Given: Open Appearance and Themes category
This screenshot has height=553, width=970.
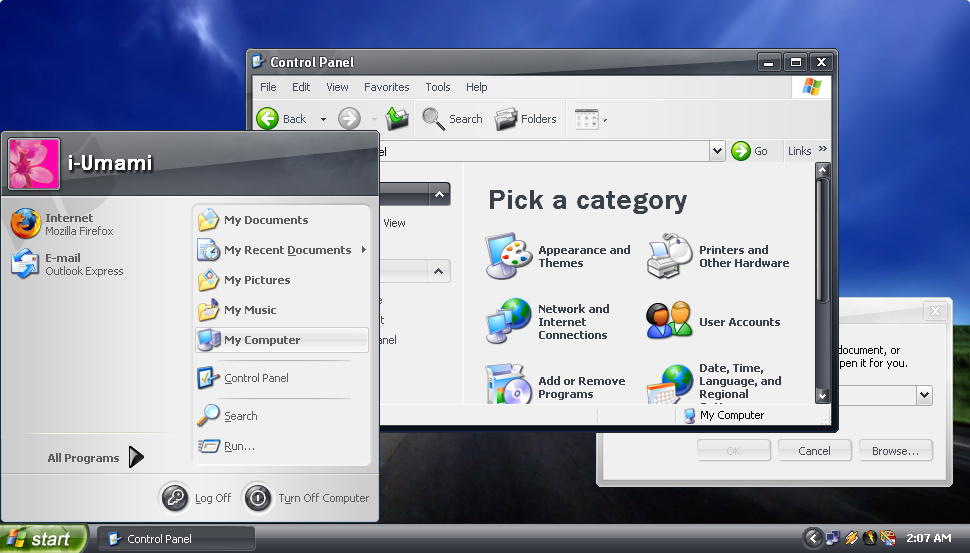Looking at the screenshot, I should [x=584, y=257].
